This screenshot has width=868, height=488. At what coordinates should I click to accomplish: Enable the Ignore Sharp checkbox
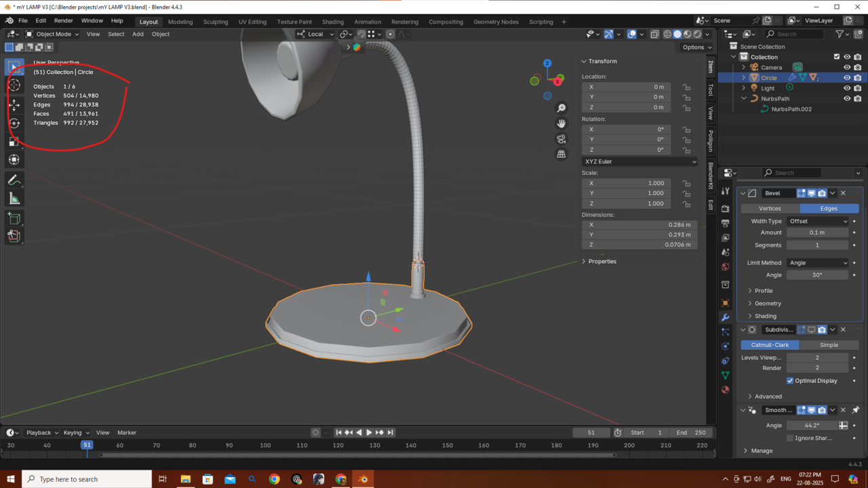point(790,438)
